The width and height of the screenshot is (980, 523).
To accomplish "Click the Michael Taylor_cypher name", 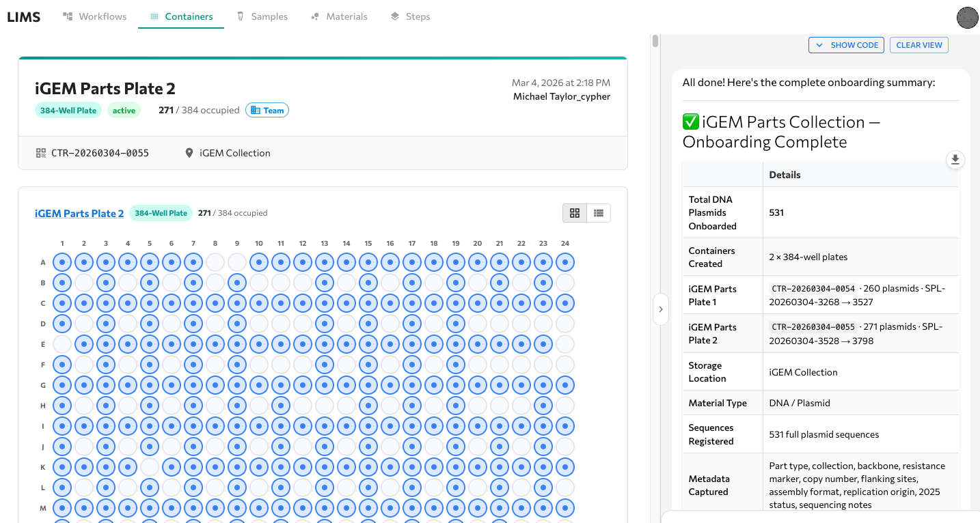I will (562, 96).
